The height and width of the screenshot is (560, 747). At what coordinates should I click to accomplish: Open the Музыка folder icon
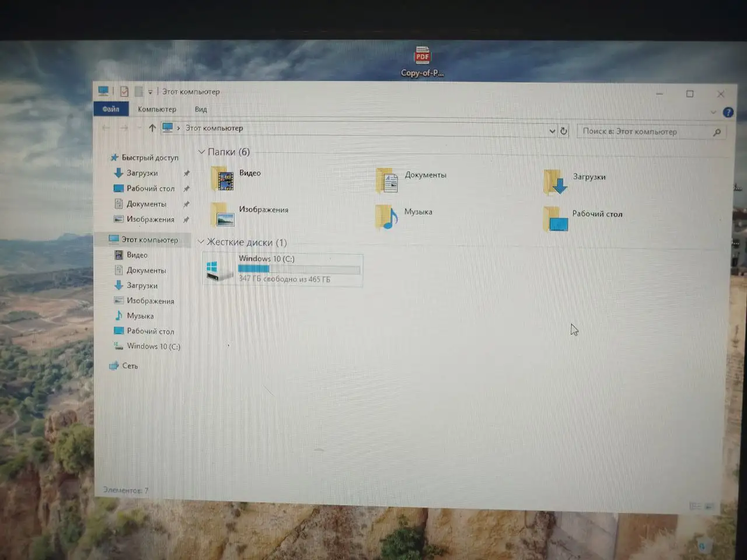[x=386, y=217]
